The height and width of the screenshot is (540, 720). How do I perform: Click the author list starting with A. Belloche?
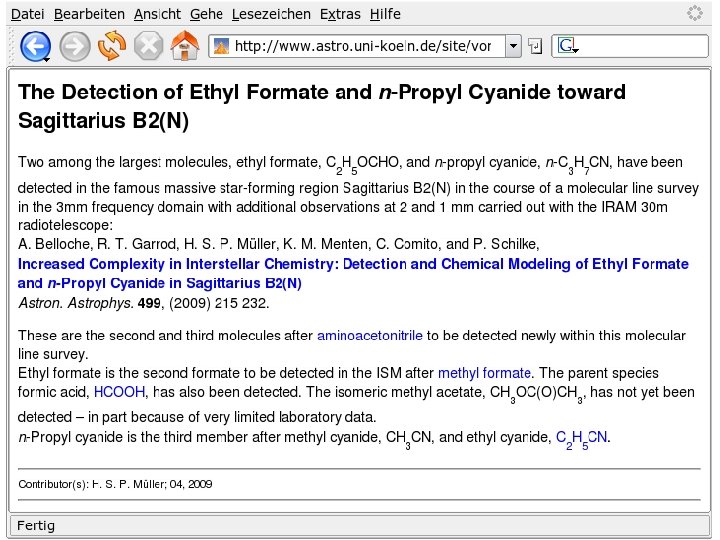(279, 244)
